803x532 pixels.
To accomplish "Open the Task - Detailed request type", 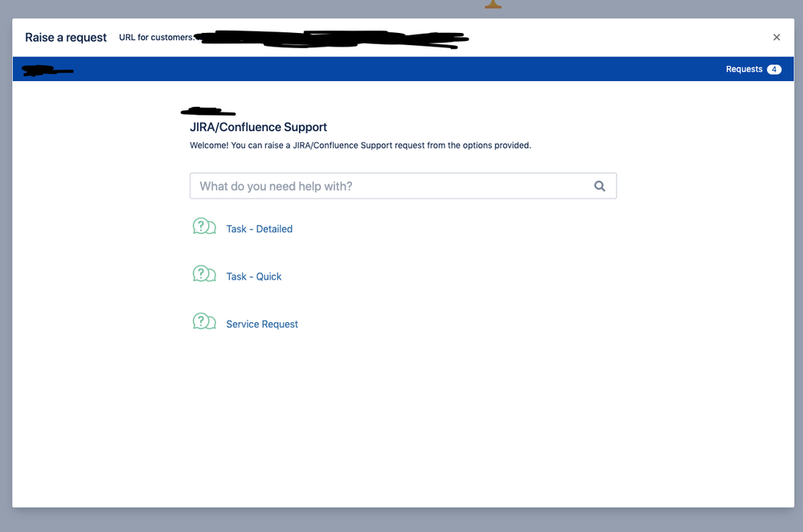I will 259,229.
